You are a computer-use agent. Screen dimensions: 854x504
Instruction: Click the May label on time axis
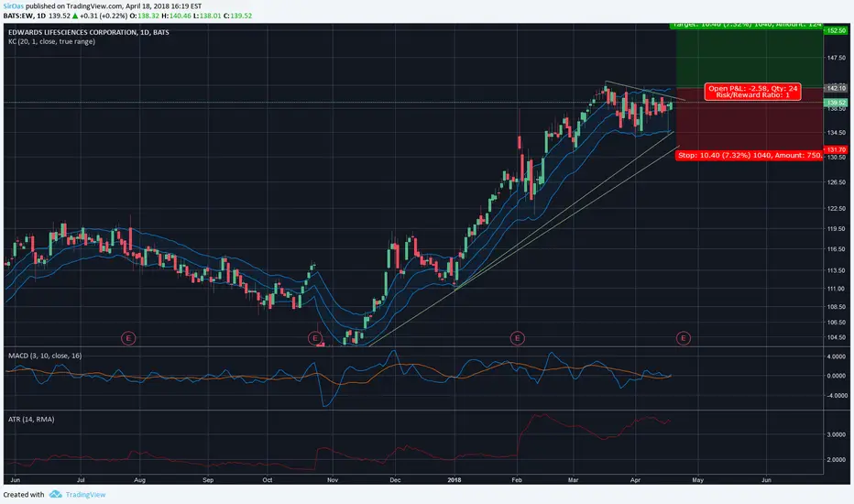(697, 480)
